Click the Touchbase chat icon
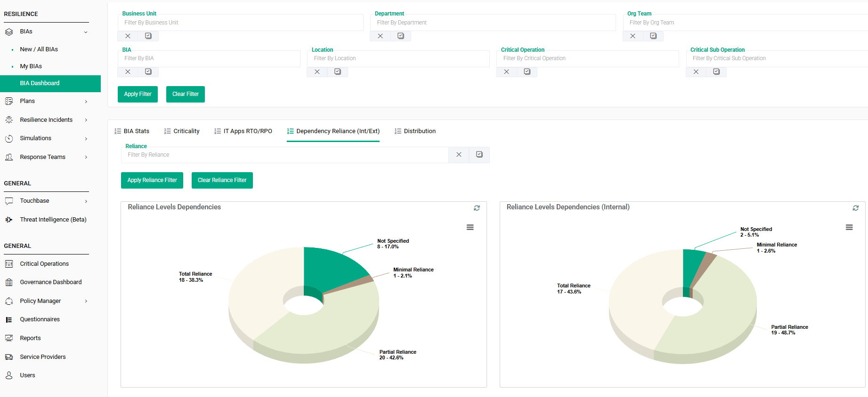Viewport: 868px width, 397px height. 9,201
